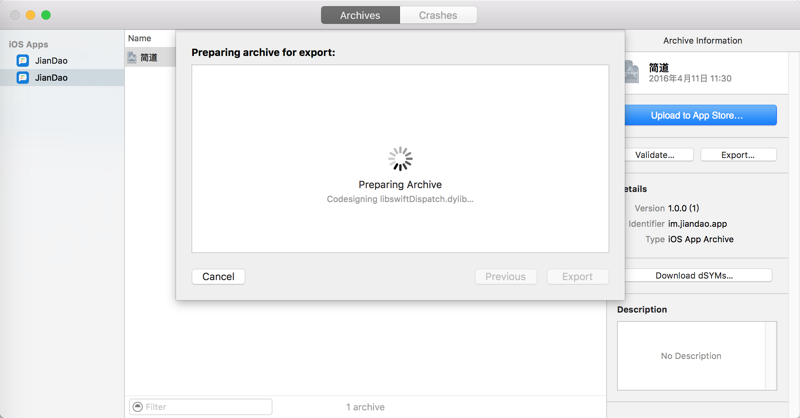Click the Description text box
The height and width of the screenshot is (418, 800).
pos(696,356)
